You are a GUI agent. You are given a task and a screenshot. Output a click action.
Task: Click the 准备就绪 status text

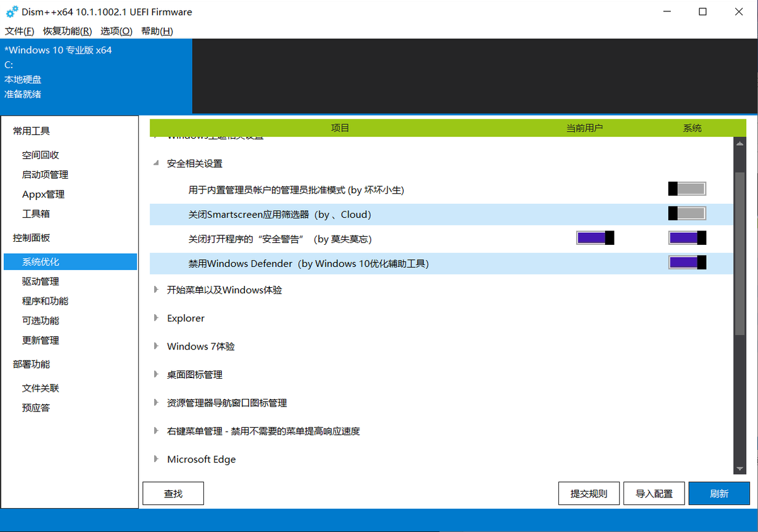coord(23,94)
